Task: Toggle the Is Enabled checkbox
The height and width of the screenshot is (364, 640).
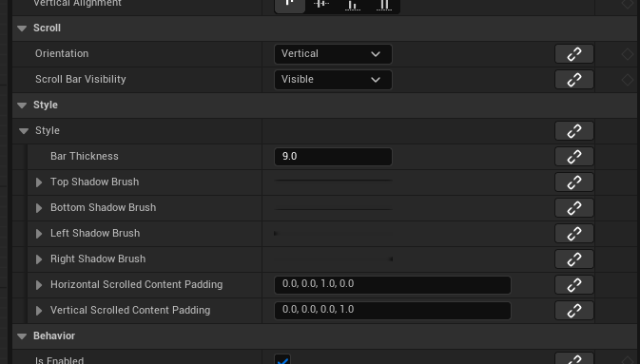Action: (x=282, y=359)
